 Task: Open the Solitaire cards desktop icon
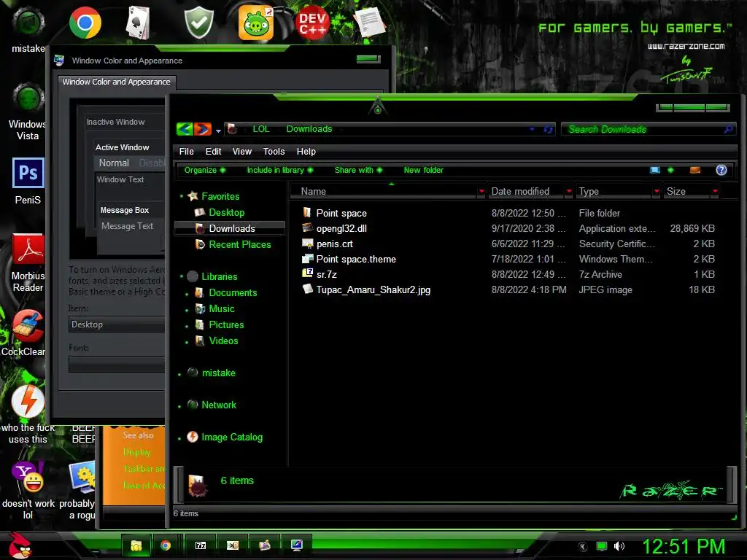[x=138, y=23]
